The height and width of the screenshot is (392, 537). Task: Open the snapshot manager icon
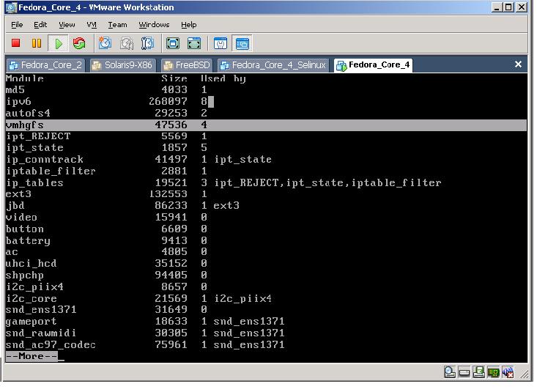[147, 43]
